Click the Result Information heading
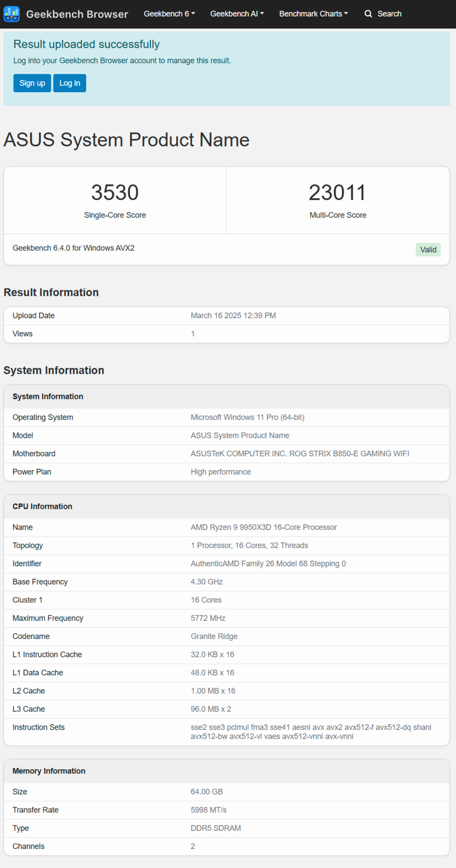Viewport: 456px width, 868px height. pos(51,292)
